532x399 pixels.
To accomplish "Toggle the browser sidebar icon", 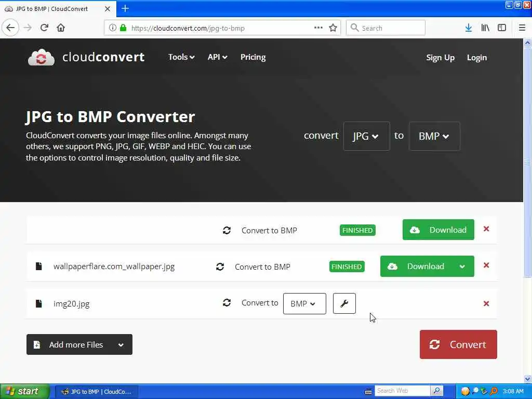I will click(502, 28).
